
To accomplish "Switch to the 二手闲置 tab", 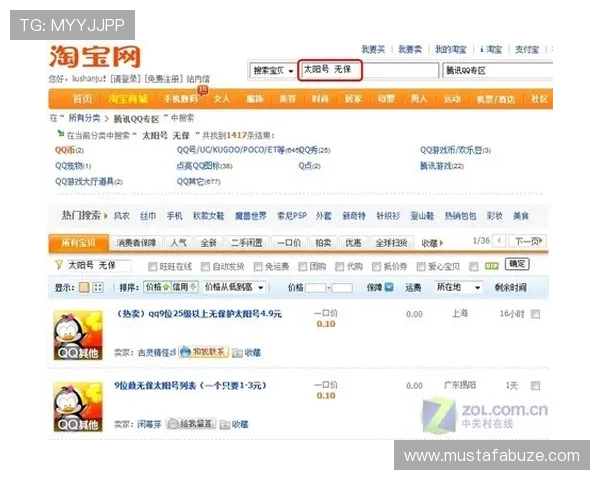I will 247,243.
